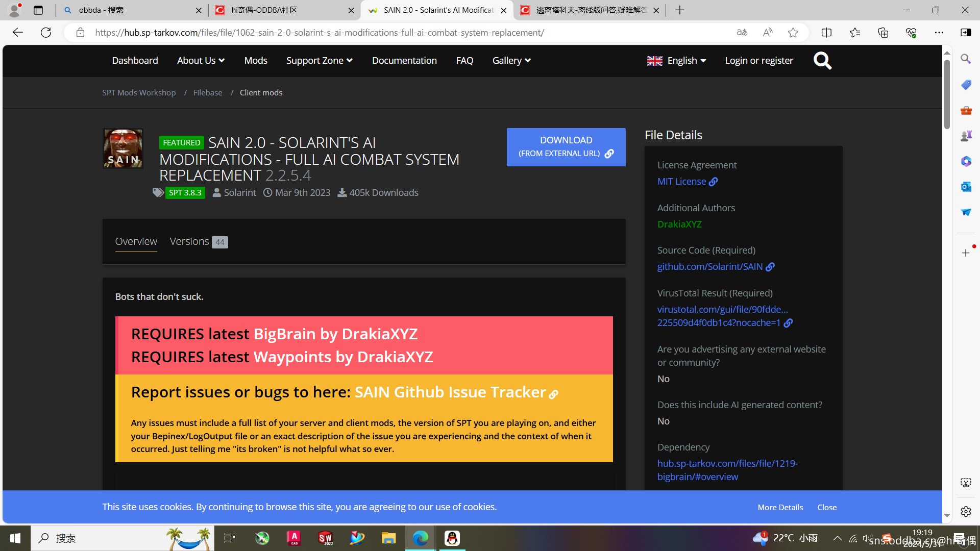Screen dimensions: 980x551
Task: Open Edge split screen icon
Action: 826,33
